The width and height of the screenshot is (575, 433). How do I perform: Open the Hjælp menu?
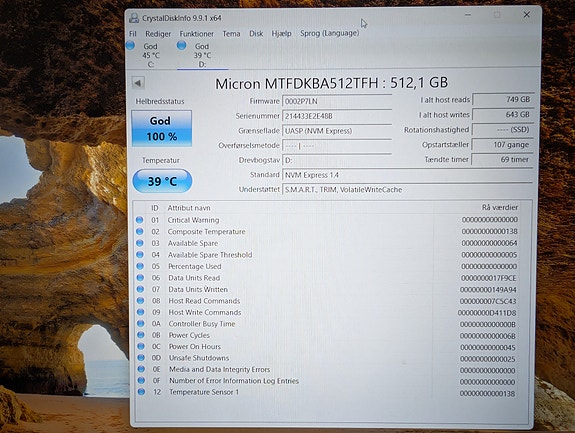pyautogui.click(x=281, y=34)
